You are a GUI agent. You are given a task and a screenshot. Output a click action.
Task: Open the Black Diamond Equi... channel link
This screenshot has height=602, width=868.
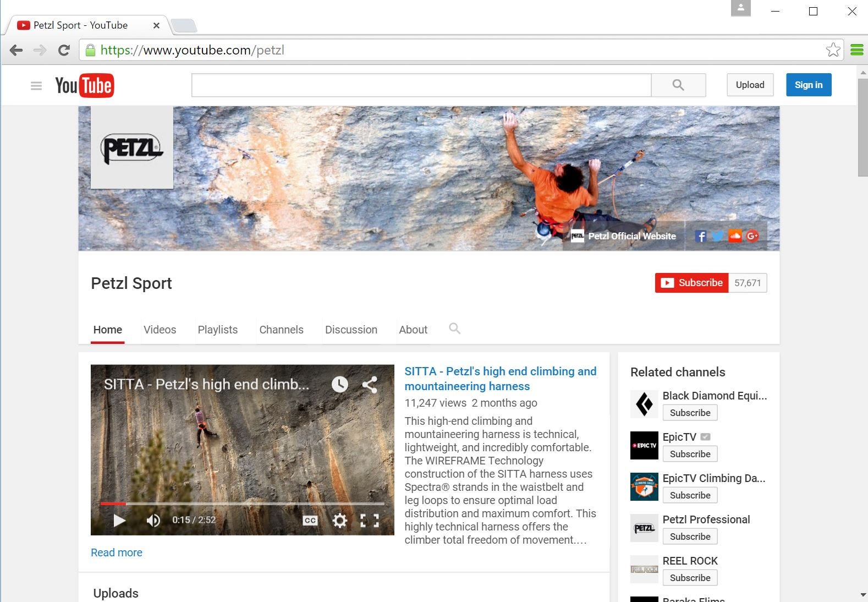715,396
